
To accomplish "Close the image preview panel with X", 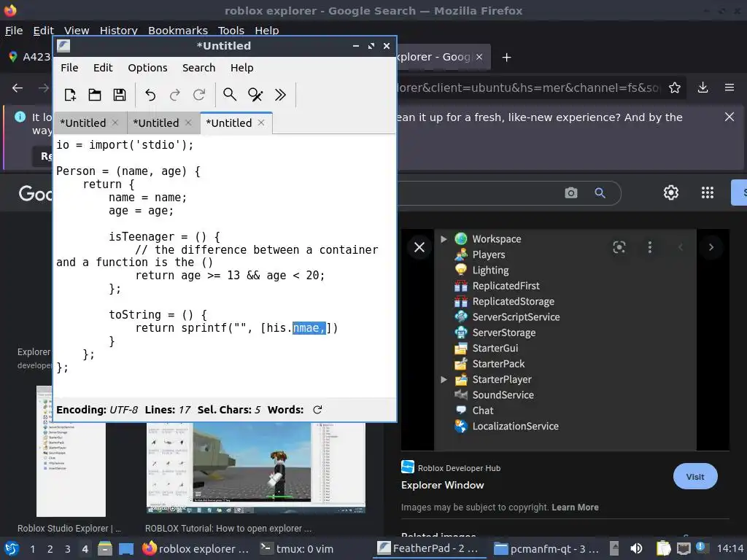I will tap(419, 247).
